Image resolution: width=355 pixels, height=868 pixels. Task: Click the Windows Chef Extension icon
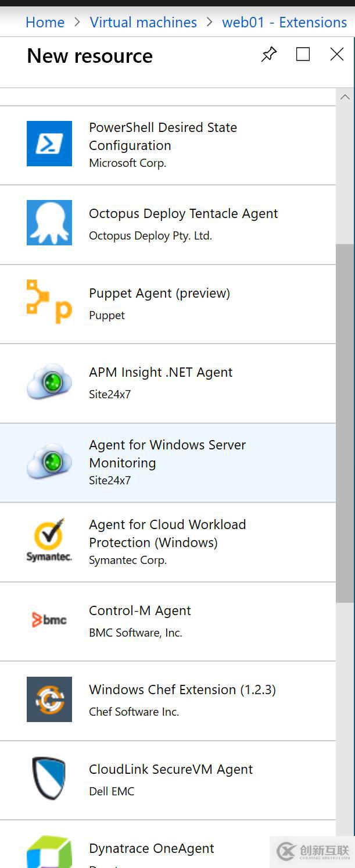click(49, 699)
